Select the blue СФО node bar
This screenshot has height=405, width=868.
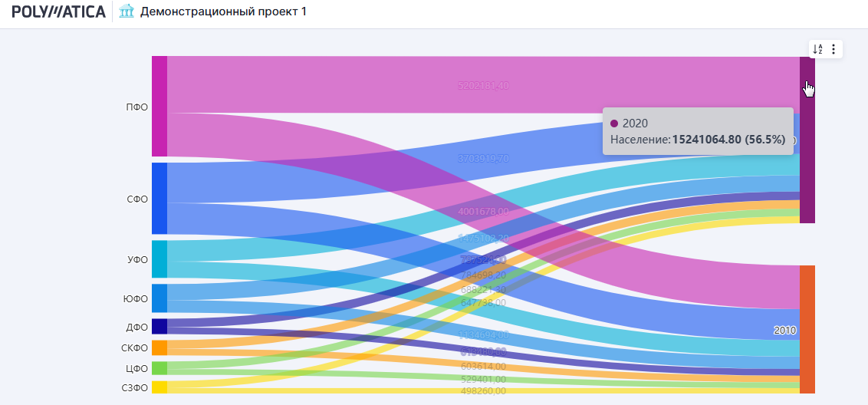pos(159,198)
